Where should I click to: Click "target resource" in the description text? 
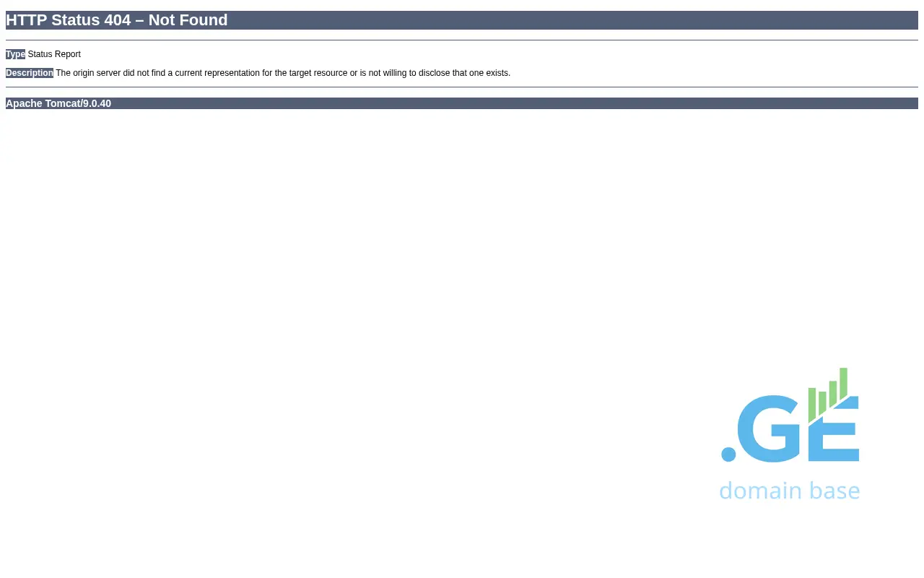coord(318,73)
